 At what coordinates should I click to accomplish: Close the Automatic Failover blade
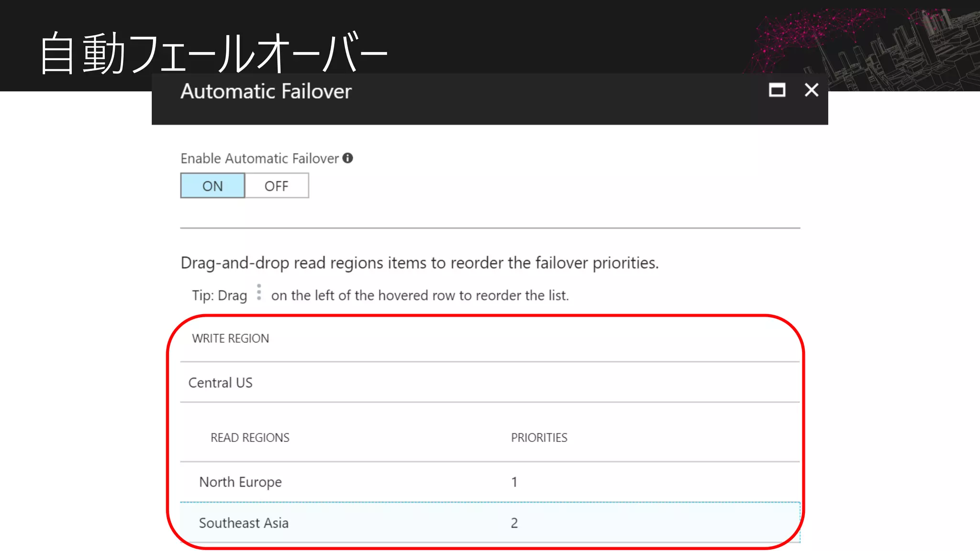pyautogui.click(x=812, y=90)
